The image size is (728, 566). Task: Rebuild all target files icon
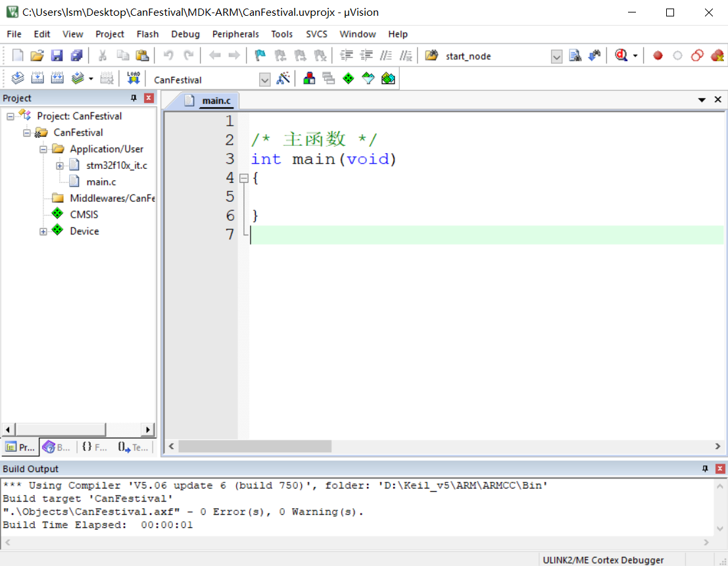click(x=57, y=78)
